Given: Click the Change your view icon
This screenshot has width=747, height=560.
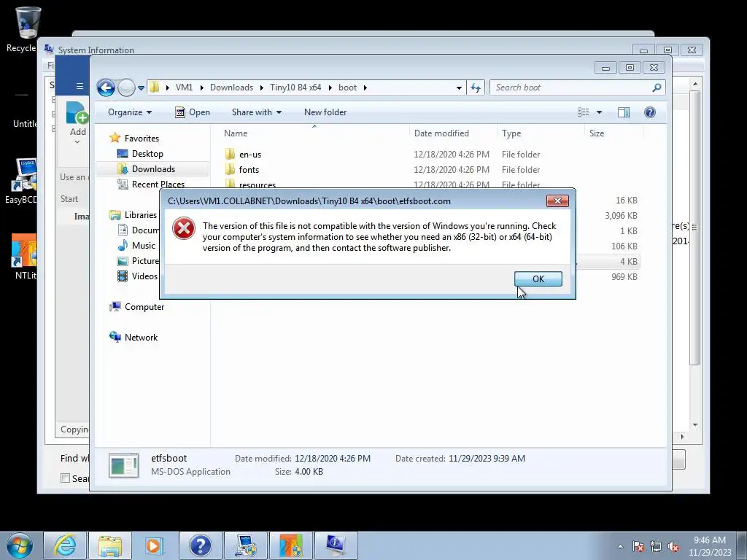Looking at the screenshot, I should (583, 112).
